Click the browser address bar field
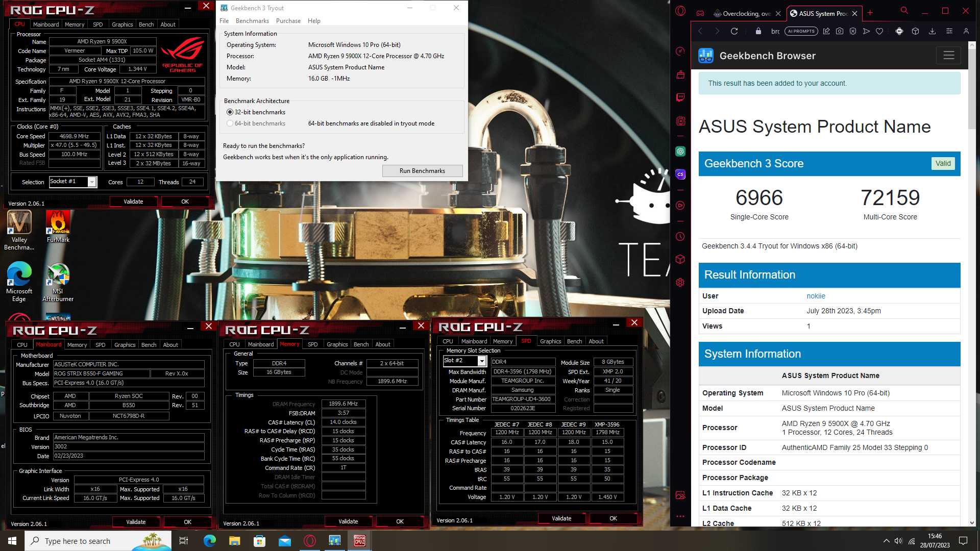The width and height of the screenshot is (980, 551). (775, 31)
